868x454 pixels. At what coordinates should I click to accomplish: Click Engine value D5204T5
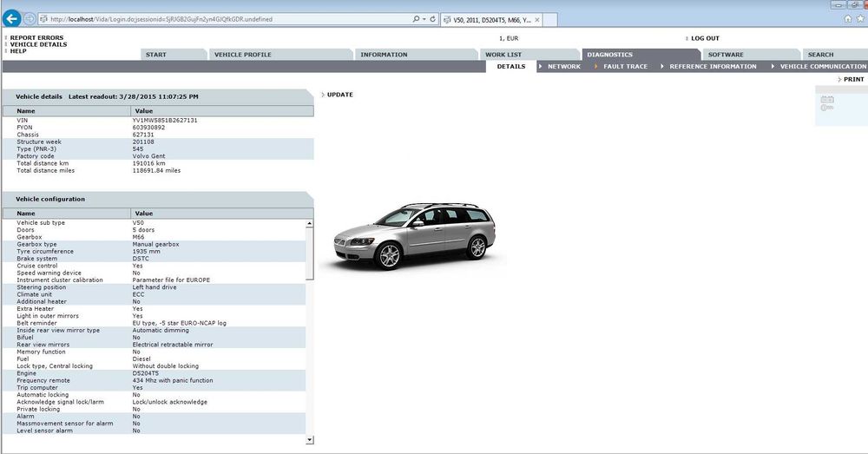point(145,373)
